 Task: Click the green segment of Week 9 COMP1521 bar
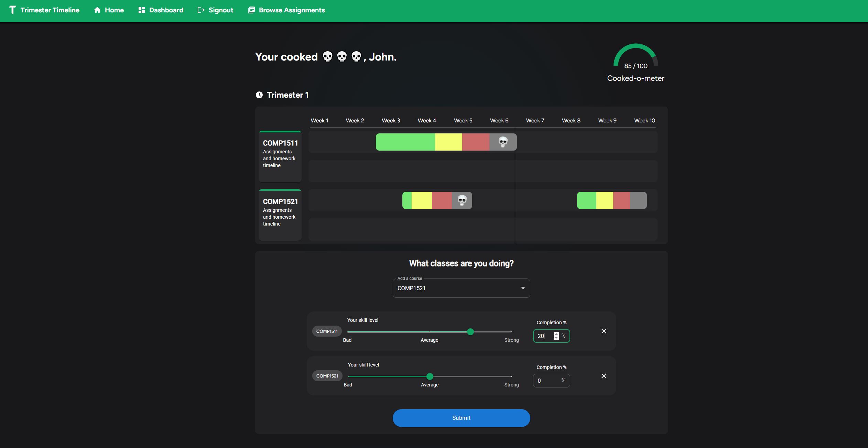[586, 200]
